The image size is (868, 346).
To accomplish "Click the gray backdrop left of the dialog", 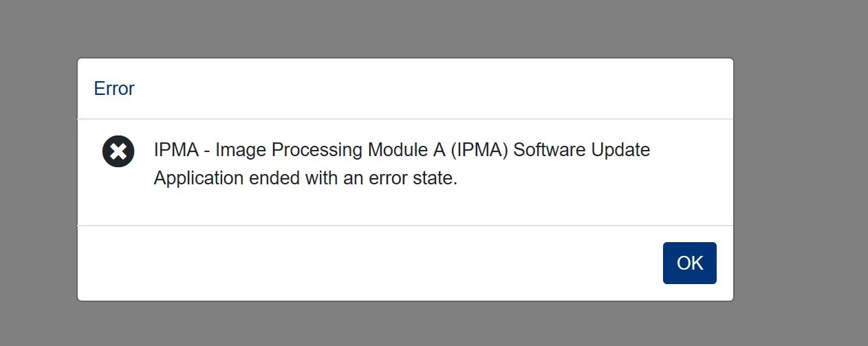I will tap(38, 179).
